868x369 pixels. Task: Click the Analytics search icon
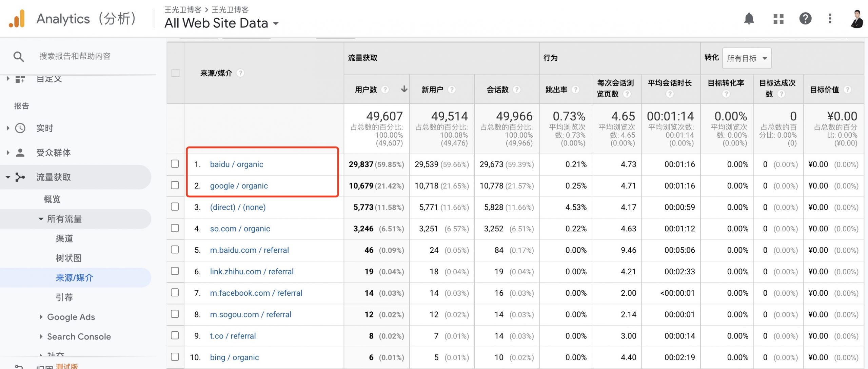point(18,55)
